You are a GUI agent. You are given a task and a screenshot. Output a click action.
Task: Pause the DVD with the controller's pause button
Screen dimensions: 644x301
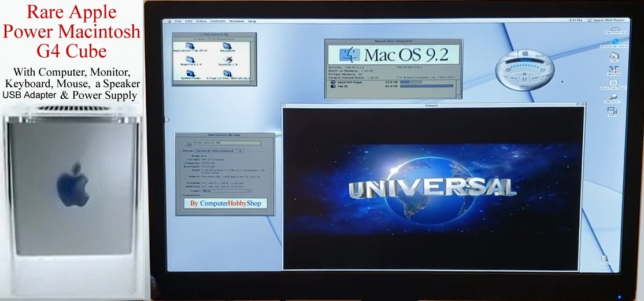click(x=524, y=79)
